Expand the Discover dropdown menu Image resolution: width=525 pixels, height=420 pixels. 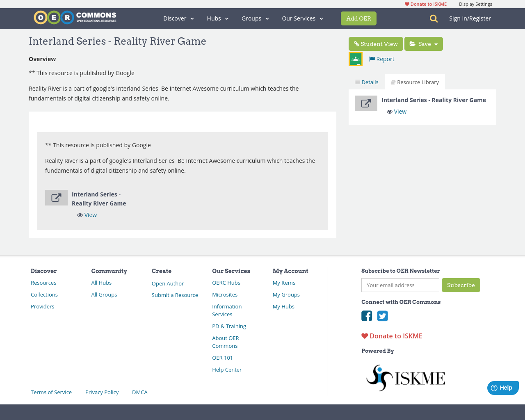pos(178,18)
